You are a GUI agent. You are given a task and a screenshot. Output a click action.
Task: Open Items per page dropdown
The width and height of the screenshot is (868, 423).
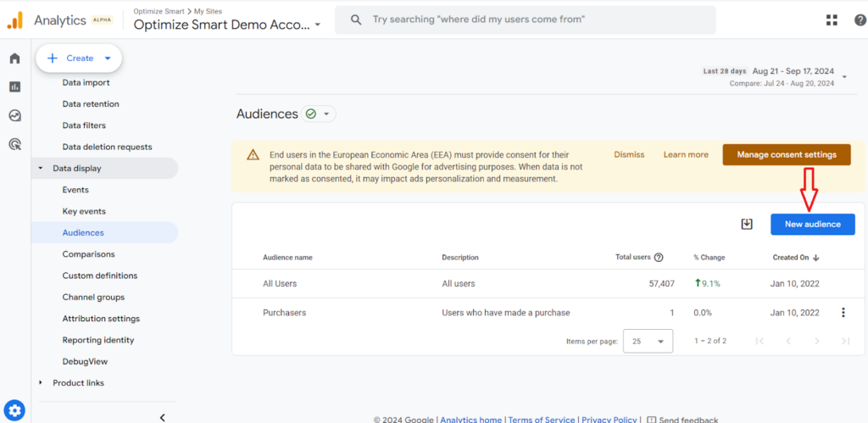[648, 341]
